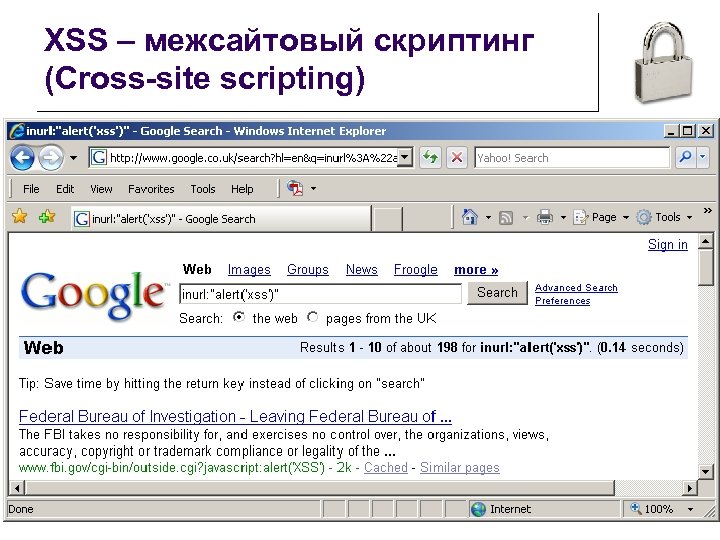
Task: Expand the PDF converter dropdown arrow
Action: pos(314,188)
